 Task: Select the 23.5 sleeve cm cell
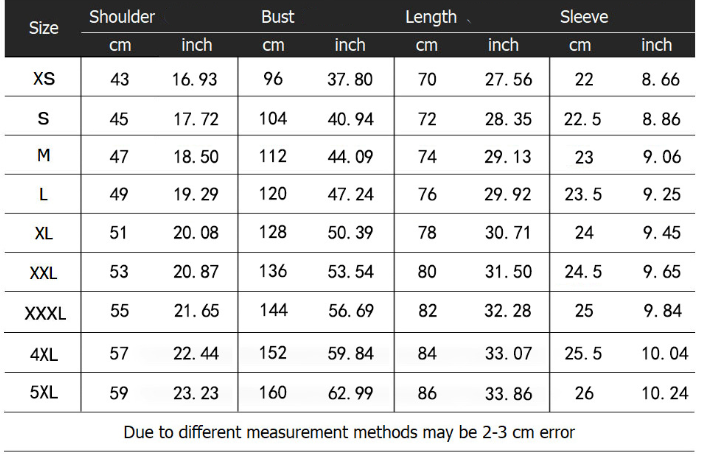click(x=584, y=195)
